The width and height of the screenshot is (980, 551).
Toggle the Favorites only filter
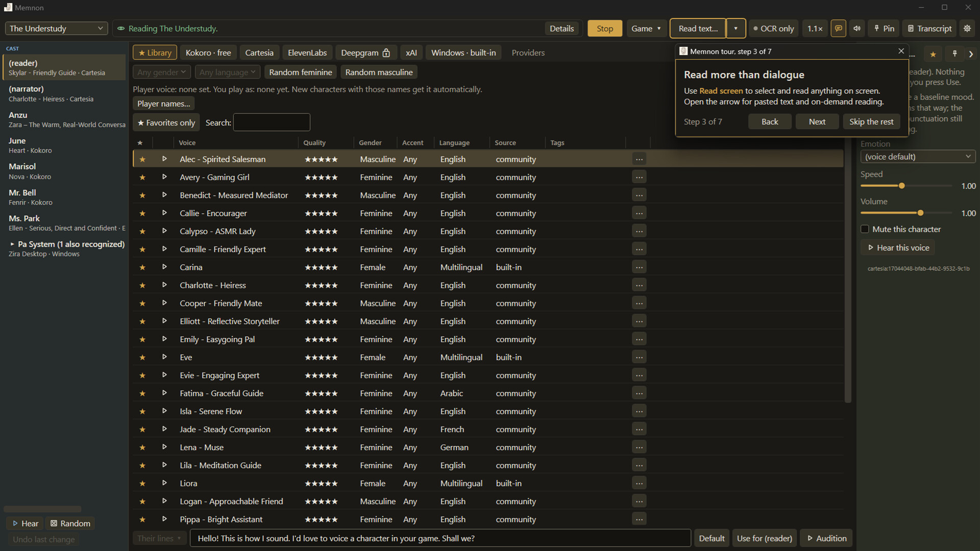coord(166,122)
